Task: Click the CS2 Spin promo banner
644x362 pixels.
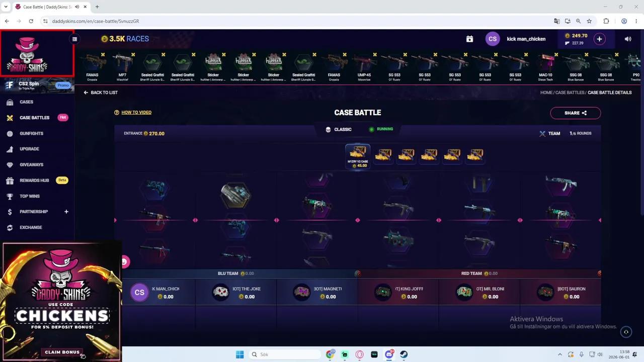Action: [37, 85]
